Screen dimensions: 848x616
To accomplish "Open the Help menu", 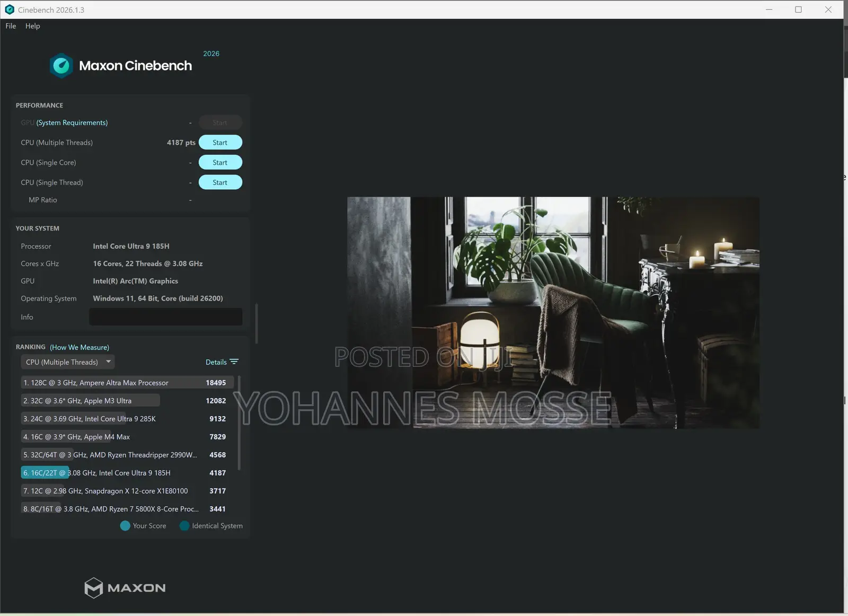I will point(32,26).
